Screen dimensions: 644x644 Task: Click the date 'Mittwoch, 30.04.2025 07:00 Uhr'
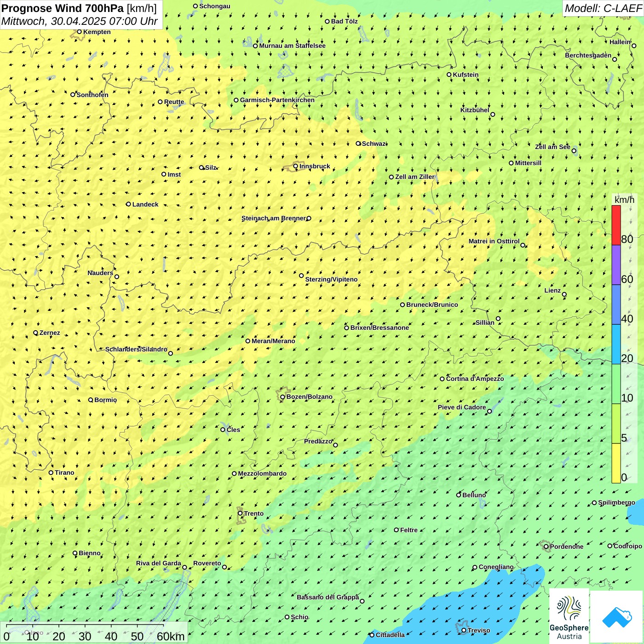click(x=80, y=21)
